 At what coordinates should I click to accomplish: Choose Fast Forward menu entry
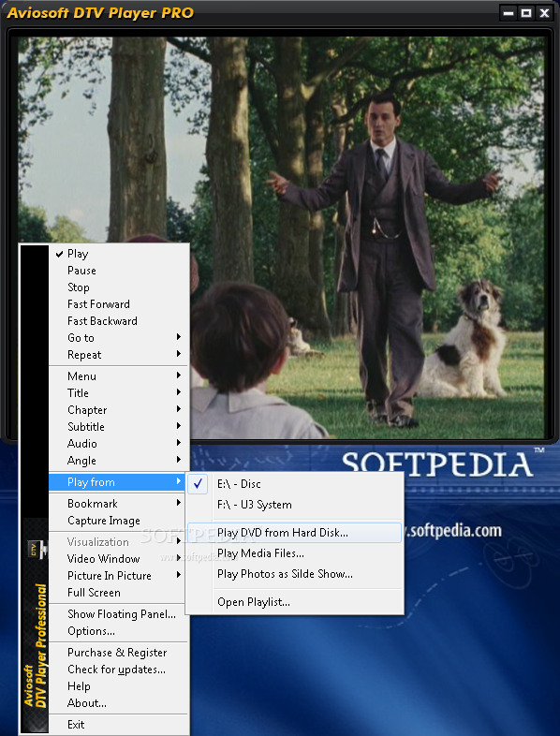(118, 304)
